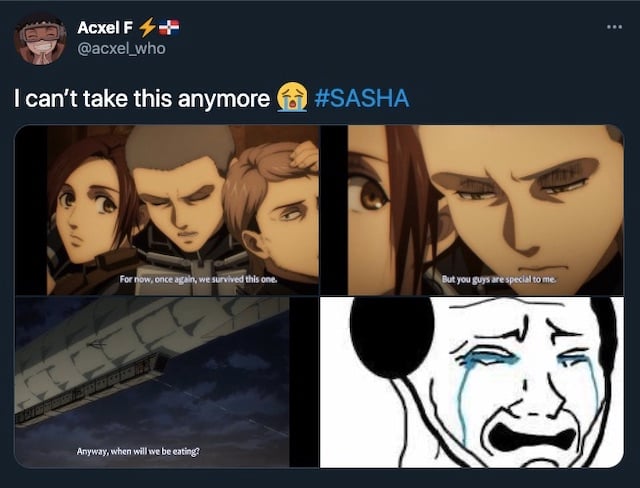Open the Acxel F display name
Image resolution: width=640 pixels, height=488 pixels.
pos(105,28)
